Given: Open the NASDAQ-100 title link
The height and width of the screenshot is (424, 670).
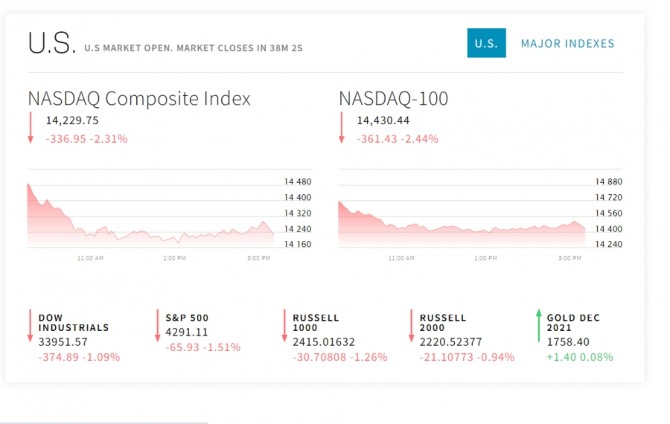Looking at the screenshot, I should tap(393, 98).
